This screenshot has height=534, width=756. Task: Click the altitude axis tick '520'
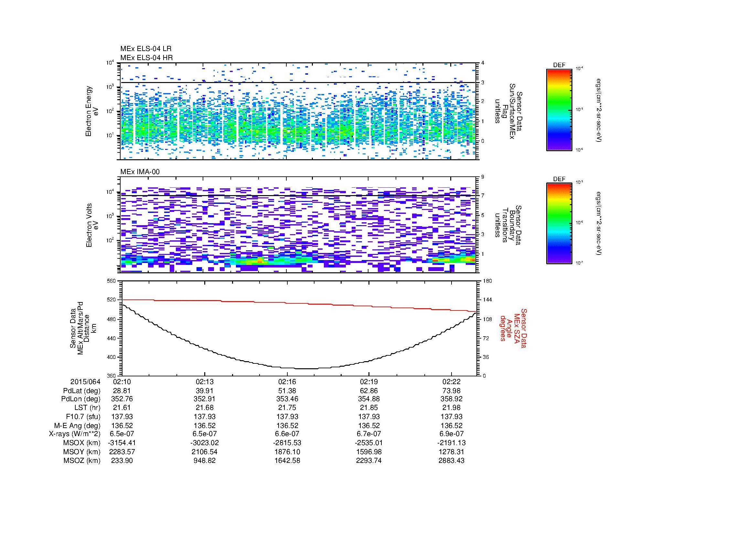112,300
